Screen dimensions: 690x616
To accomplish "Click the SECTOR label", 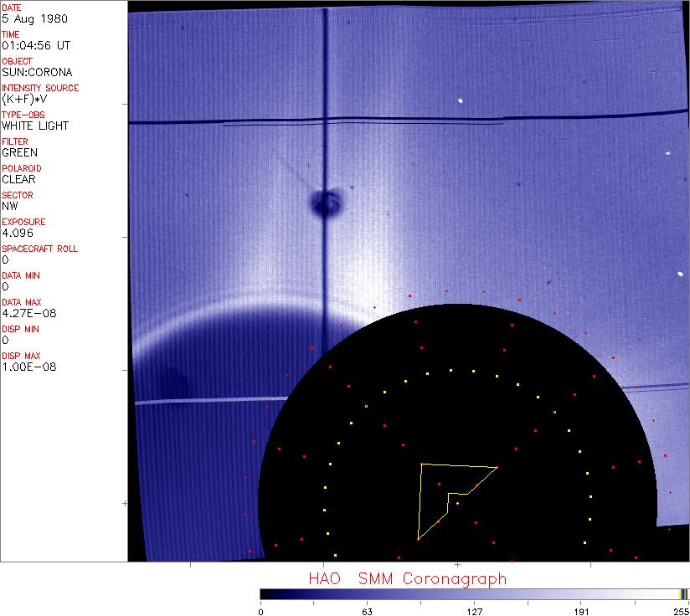I will (18, 195).
